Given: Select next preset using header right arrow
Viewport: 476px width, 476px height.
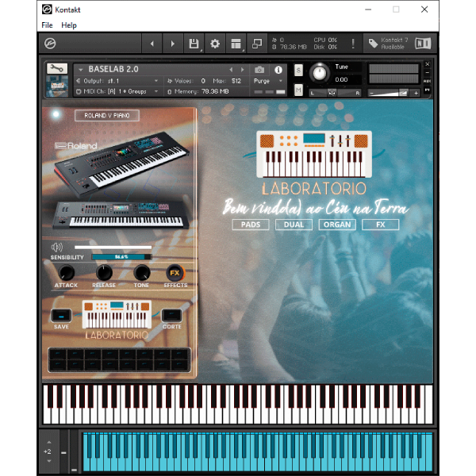Looking at the screenshot, I should (242, 70).
